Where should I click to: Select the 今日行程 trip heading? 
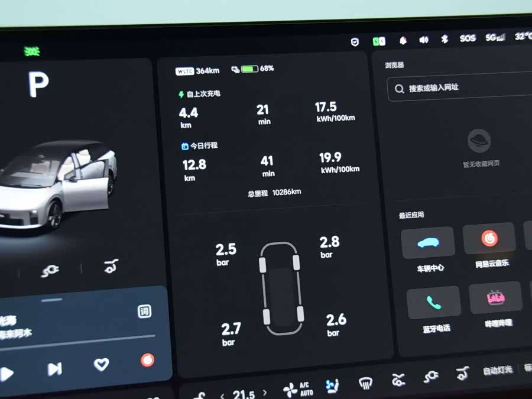pos(200,146)
